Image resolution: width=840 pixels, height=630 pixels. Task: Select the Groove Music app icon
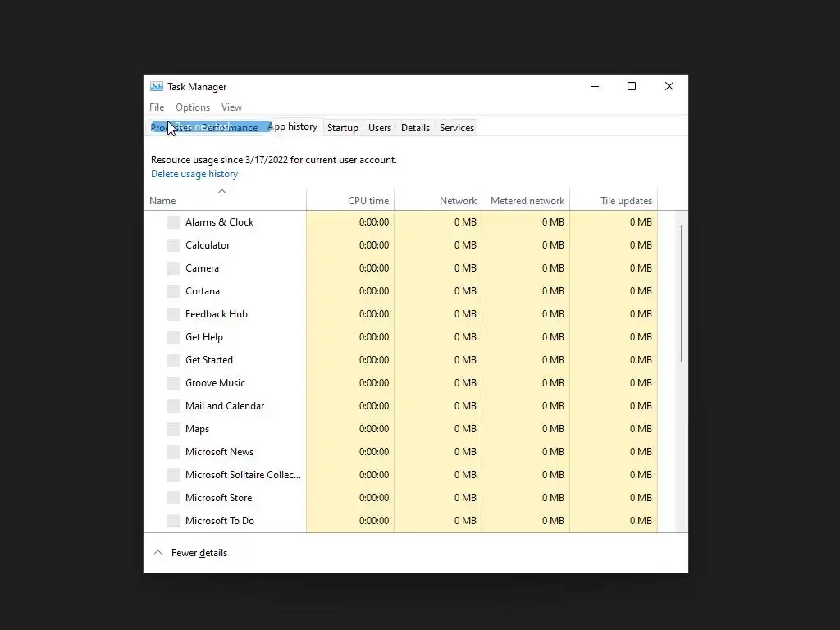pos(174,383)
